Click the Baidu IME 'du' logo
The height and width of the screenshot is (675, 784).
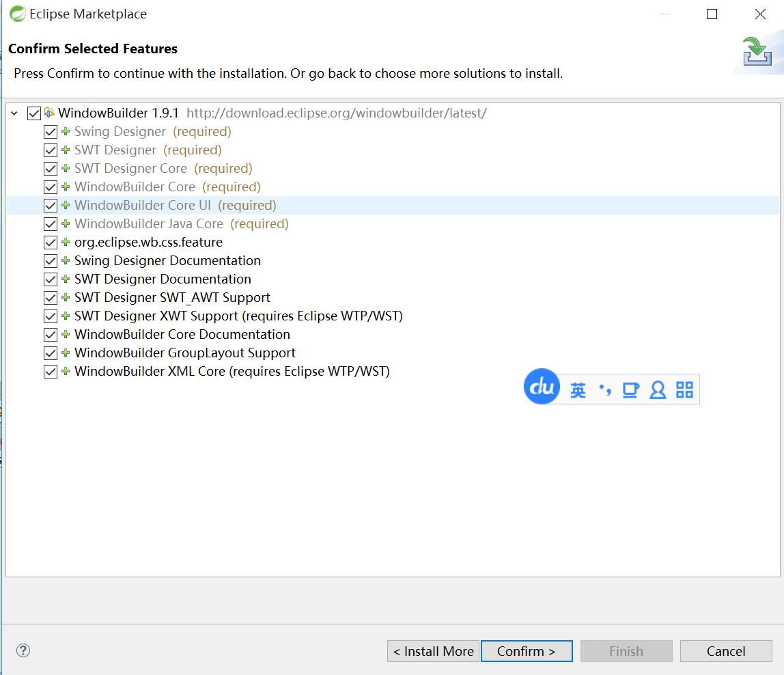(542, 386)
